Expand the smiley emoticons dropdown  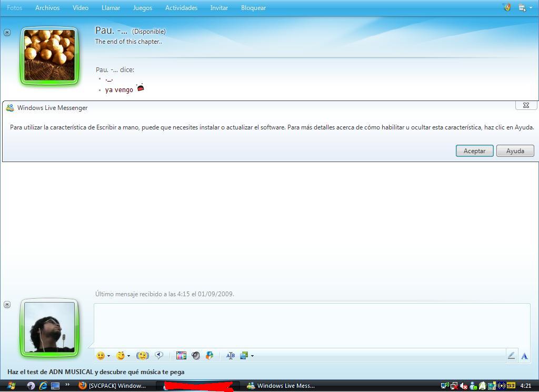[x=108, y=356]
